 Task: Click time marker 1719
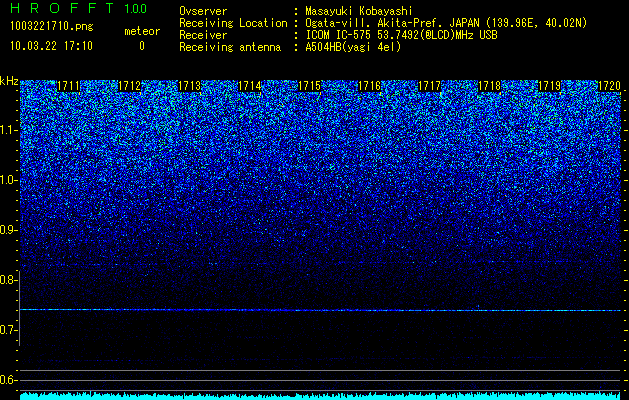click(549, 86)
